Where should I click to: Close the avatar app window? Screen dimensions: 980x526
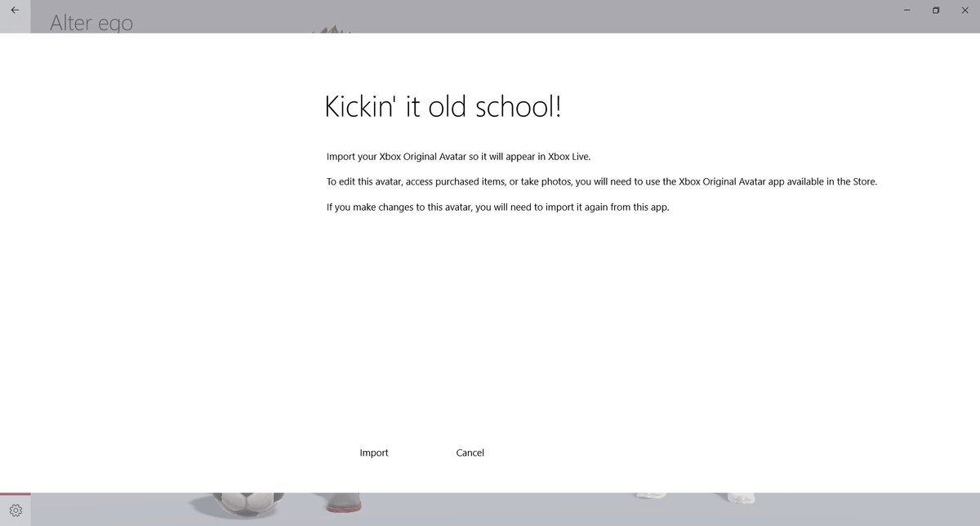(x=964, y=10)
